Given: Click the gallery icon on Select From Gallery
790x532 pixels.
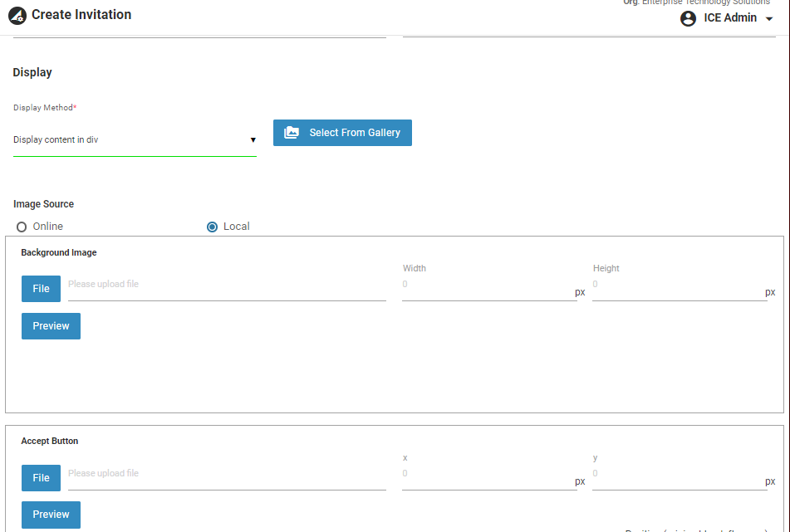Looking at the screenshot, I should pos(292,133).
